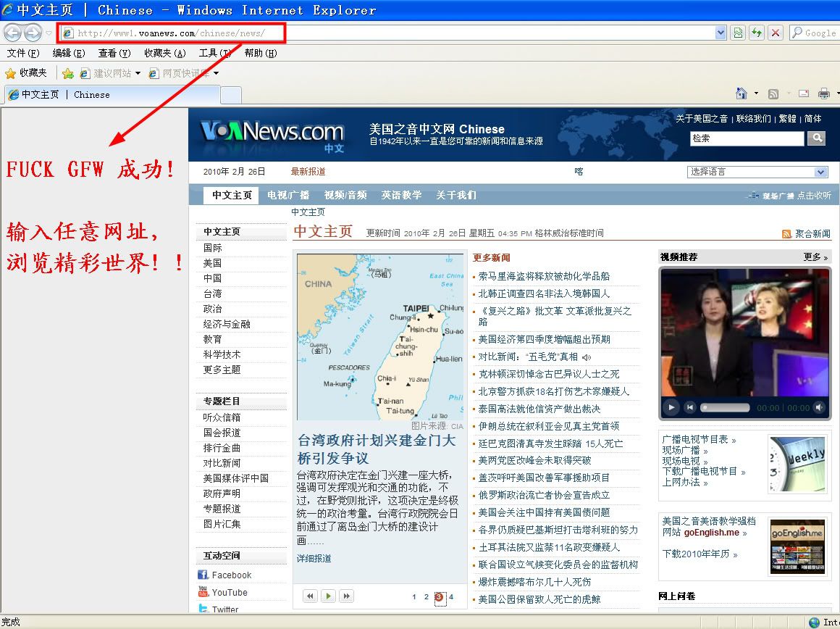Click the Twitter icon link

click(203, 609)
